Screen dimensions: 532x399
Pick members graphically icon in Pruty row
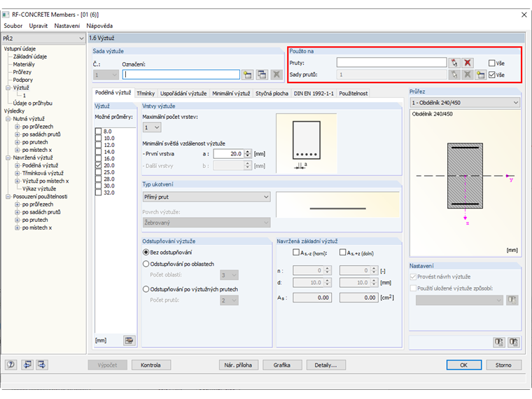pos(454,63)
